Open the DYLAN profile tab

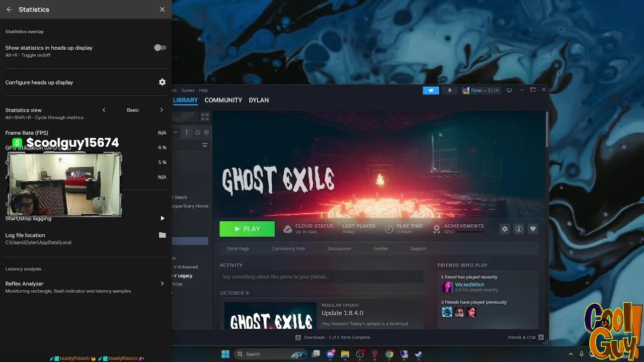point(259,100)
